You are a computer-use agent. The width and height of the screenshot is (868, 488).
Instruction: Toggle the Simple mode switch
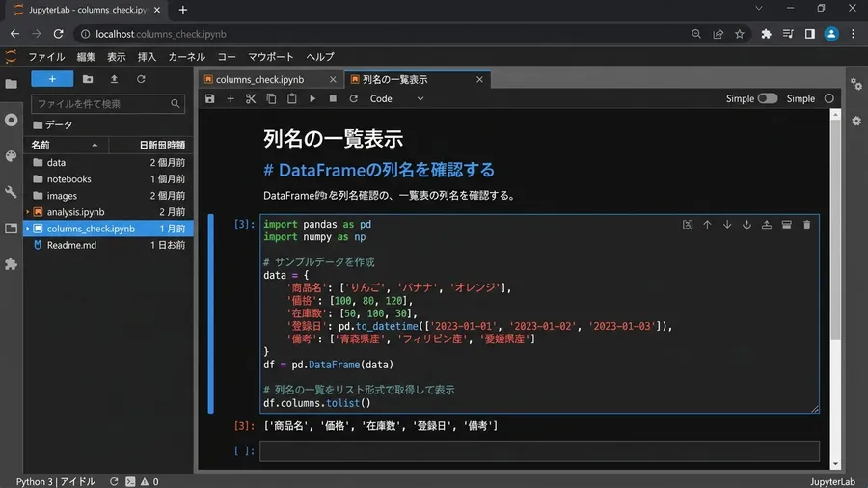coord(768,98)
